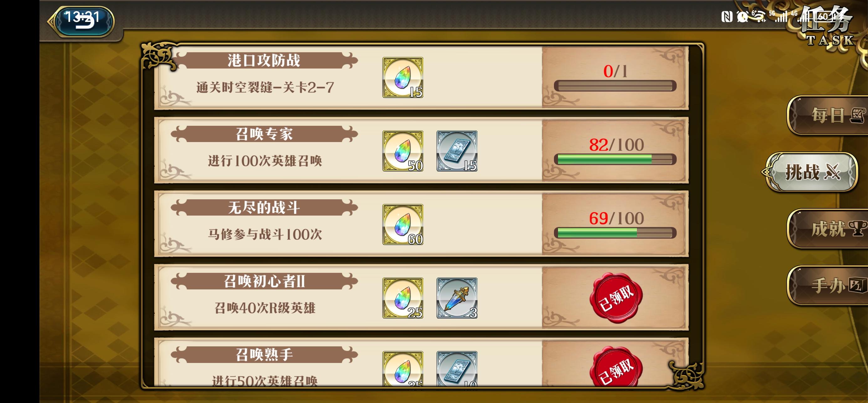Tap 已领取 stamp on 召唤熟手
868x403 pixels.
(616, 368)
